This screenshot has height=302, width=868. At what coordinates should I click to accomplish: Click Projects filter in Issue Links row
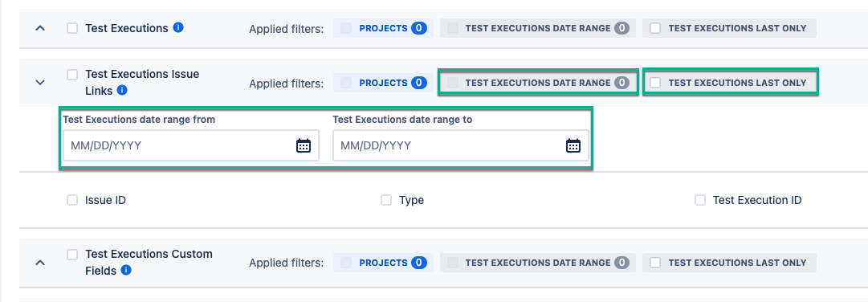(x=383, y=83)
